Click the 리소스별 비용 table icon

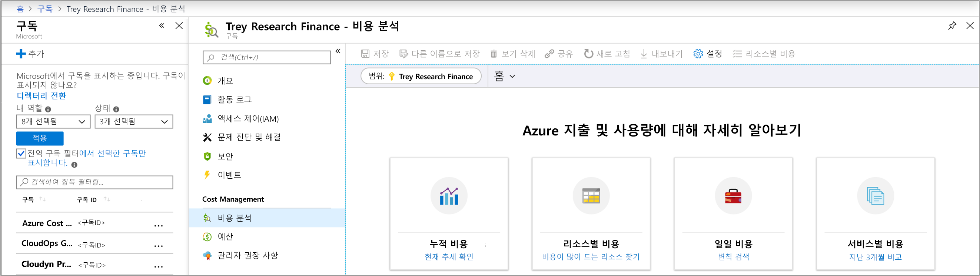tap(591, 196)
